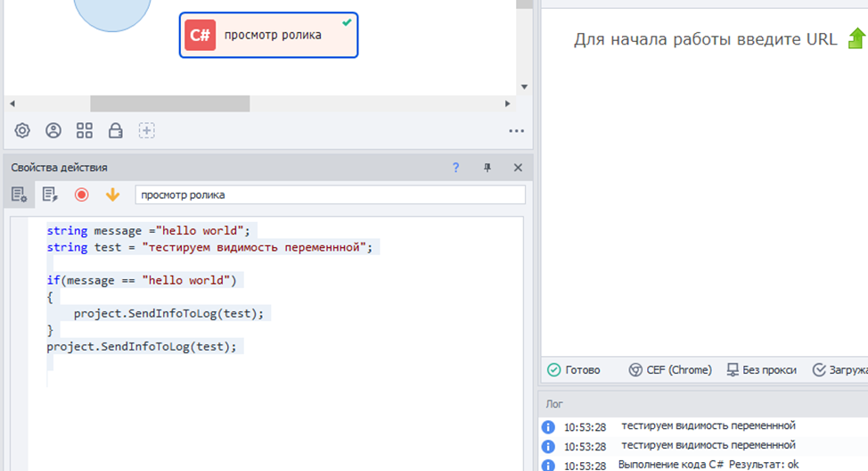Click the red record button icon
The image size is (868, 471).
coord(81,194)
